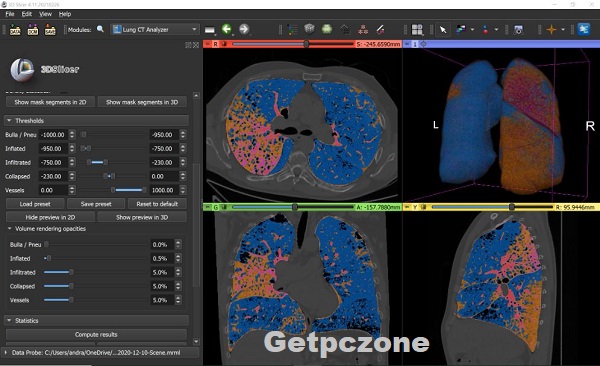Open the Help menu
Screen dimensions: 600x366
65,14
